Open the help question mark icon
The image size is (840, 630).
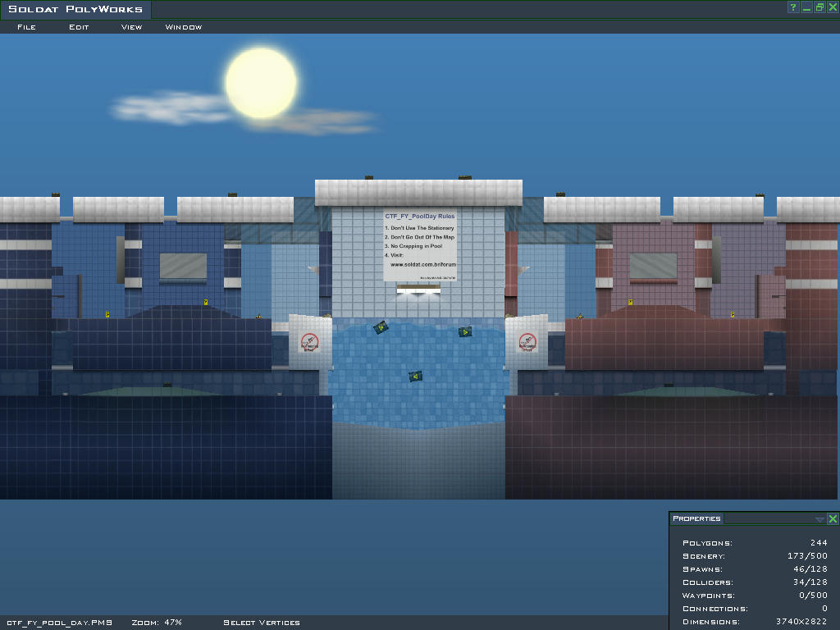click(793, 7)
